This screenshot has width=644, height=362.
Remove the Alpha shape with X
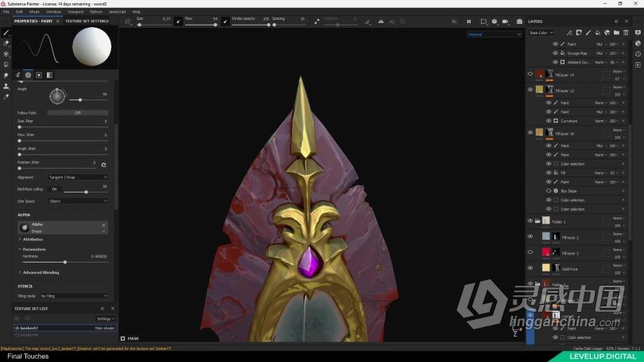(103, 225)
